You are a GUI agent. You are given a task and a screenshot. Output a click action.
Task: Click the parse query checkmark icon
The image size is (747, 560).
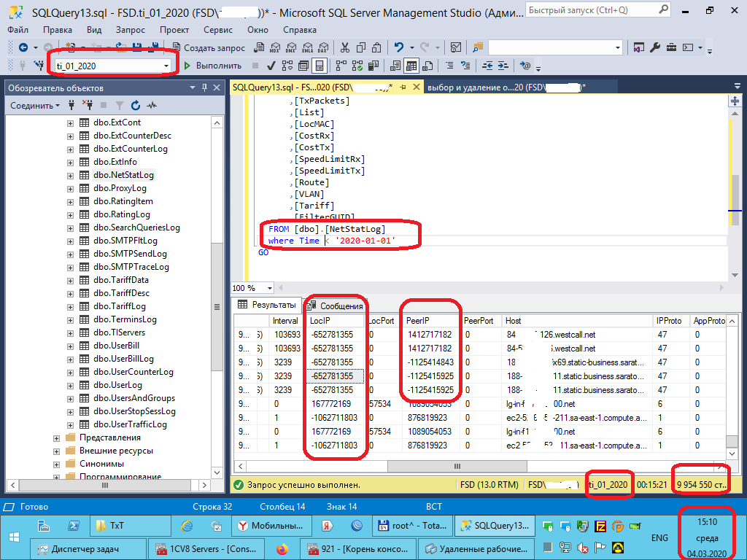coord(271,66)
